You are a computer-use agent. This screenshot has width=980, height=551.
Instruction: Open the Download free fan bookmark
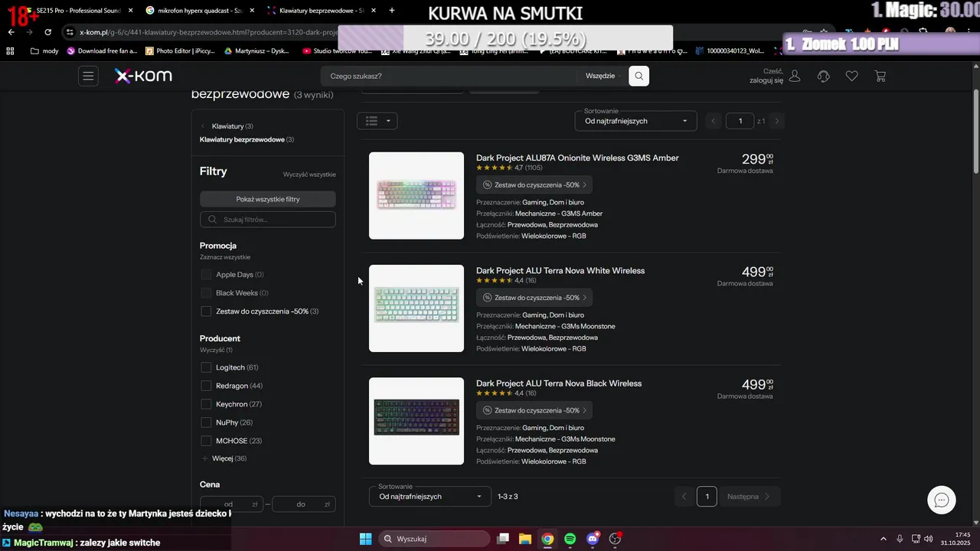tap(102, 51)
